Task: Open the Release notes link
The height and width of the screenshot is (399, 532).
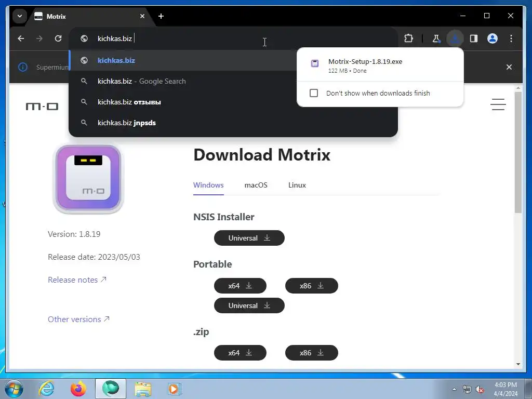Action: [77, 280]
